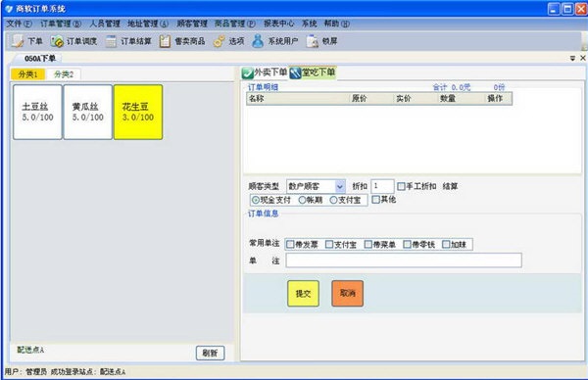Click the 原价 column header
The height and width of the screenshot is (380, 588).
point(371,99)
